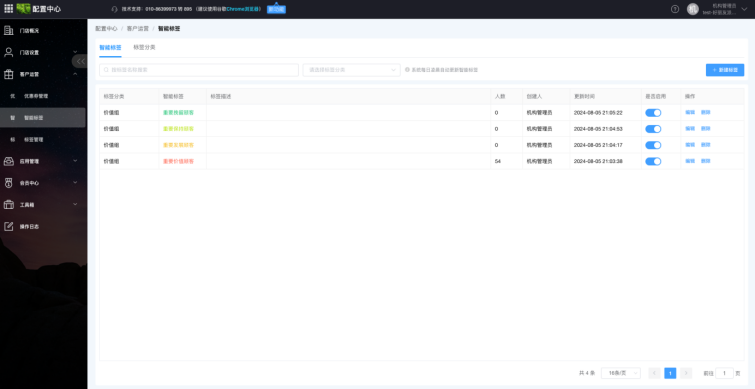Open the 请选择标签分类 category dropdown
This screenshot has width=755, height=389.
tap(351, 70)
